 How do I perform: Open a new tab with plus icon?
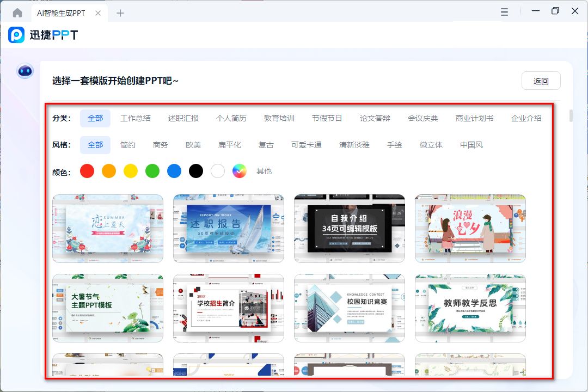point(120,13)
